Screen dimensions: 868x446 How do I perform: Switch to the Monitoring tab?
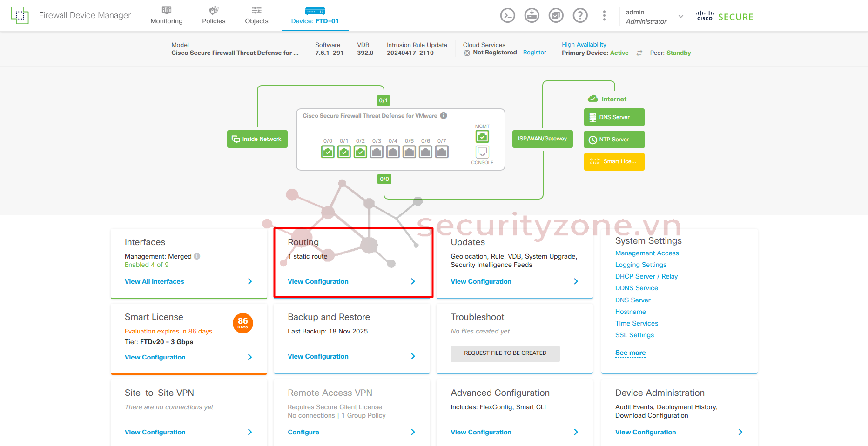pyautogui.click(x=166, y=16)
